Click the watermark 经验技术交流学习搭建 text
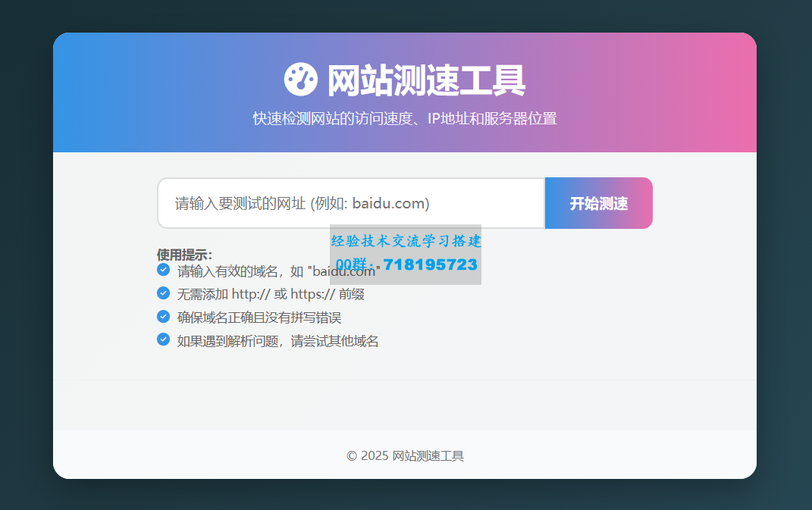Viewport: 812px width, 510px height. pos(406,241)
